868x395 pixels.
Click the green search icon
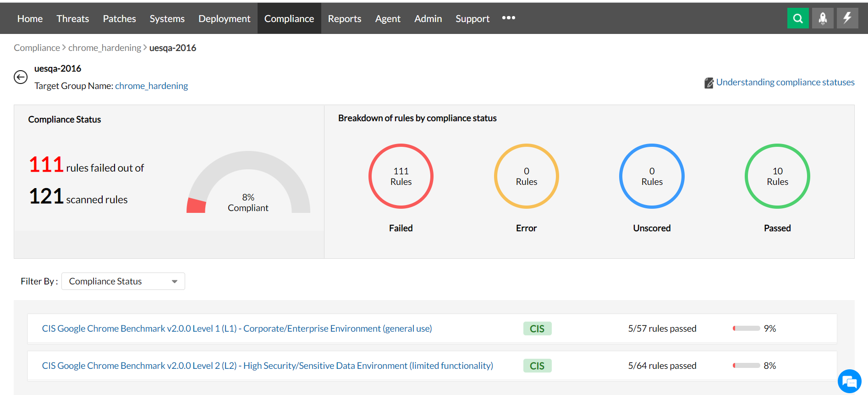point(798,18)
